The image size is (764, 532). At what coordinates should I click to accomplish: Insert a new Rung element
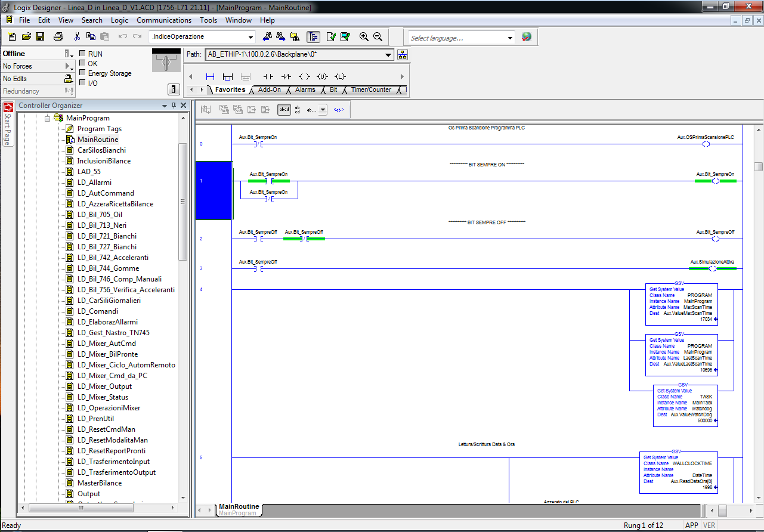point(210,76)
